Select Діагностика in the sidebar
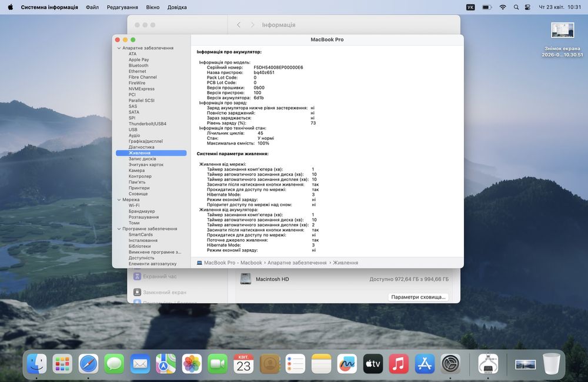Image resolution: width=588 pixels, height=382 pixels. 141,148
